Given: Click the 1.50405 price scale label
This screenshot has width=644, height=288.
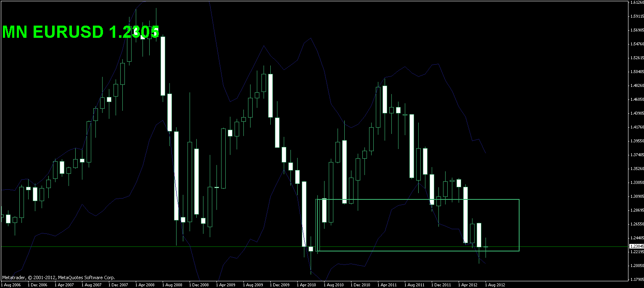Looking at the screenshot, I should click(636, 72).
